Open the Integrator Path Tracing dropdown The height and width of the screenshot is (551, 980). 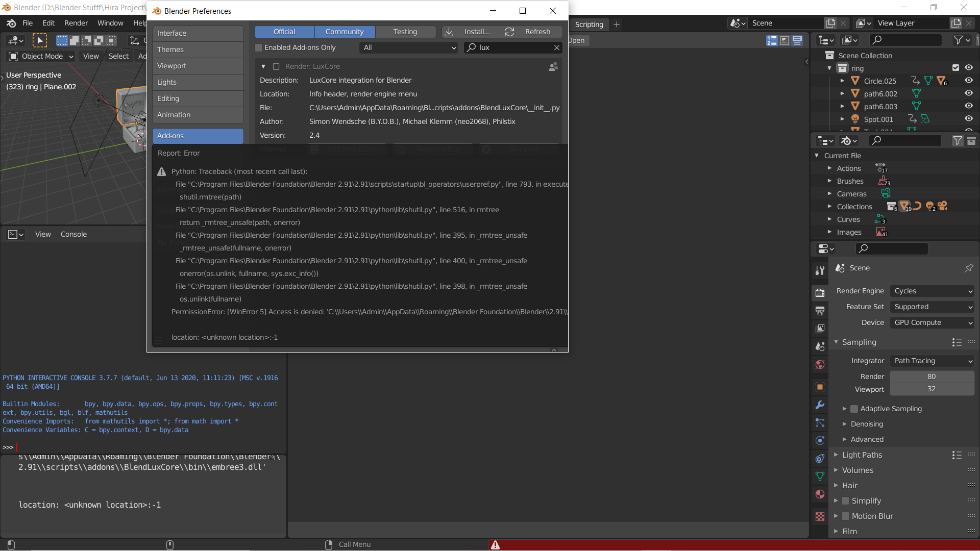click(932, 361)
